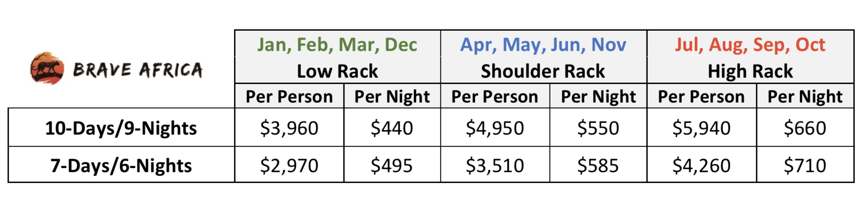This screenshot has width=868, height=198.
Task: Click the Brave Africa leopard logo icon
Action: (47, 68)
